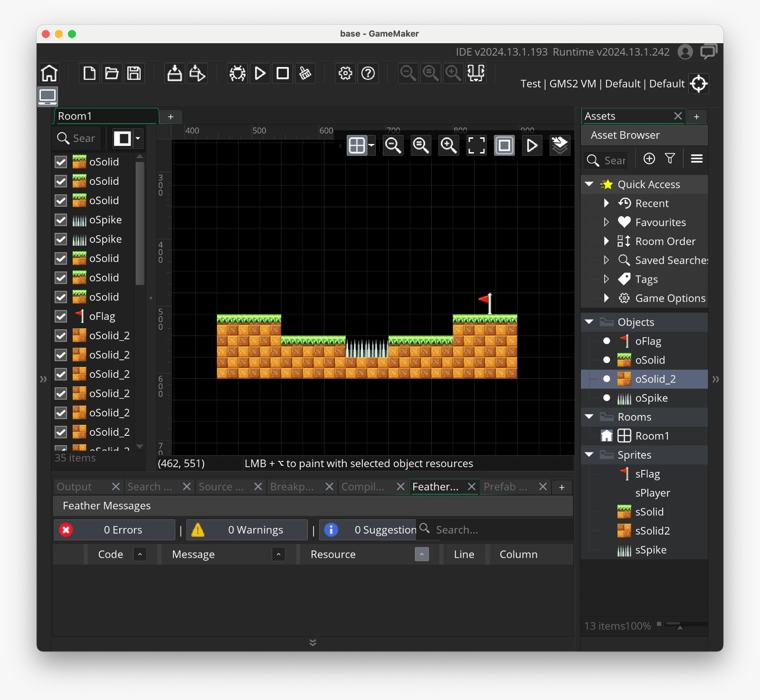This screenshot has width=760, height=700.
Task: Open the grid options dropdown arrow
Action: click(x=371, y=145)
